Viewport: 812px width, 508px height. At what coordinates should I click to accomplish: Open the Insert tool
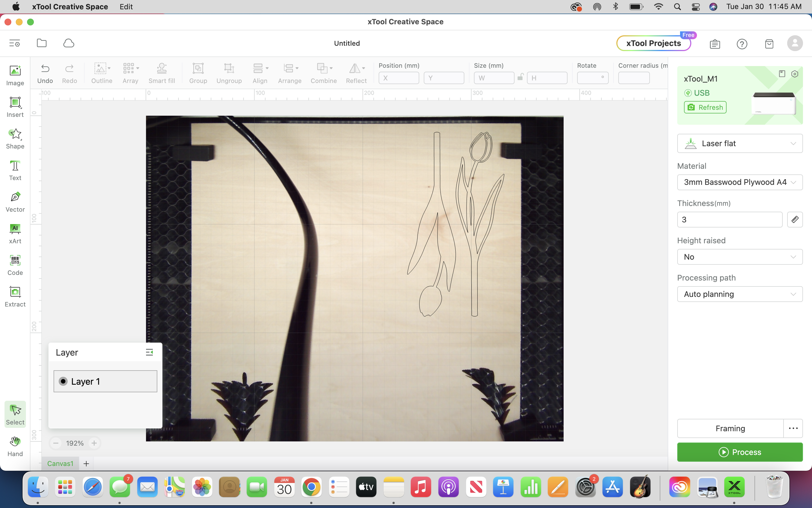pyautogui.click(x=15, y=107)
